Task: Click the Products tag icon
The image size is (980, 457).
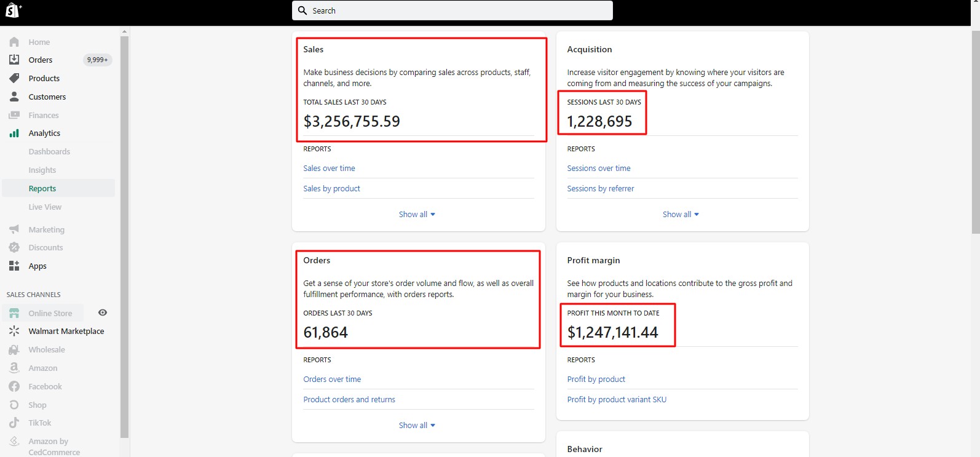Action: [x=14, y=78]
